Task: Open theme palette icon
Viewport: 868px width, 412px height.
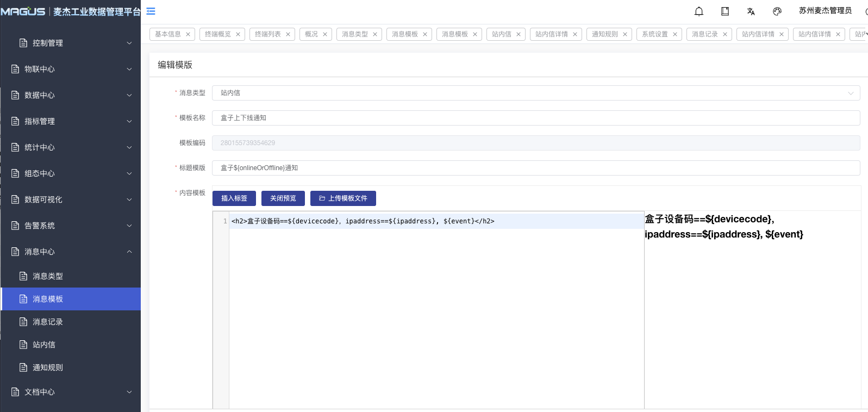Action: 777,11
